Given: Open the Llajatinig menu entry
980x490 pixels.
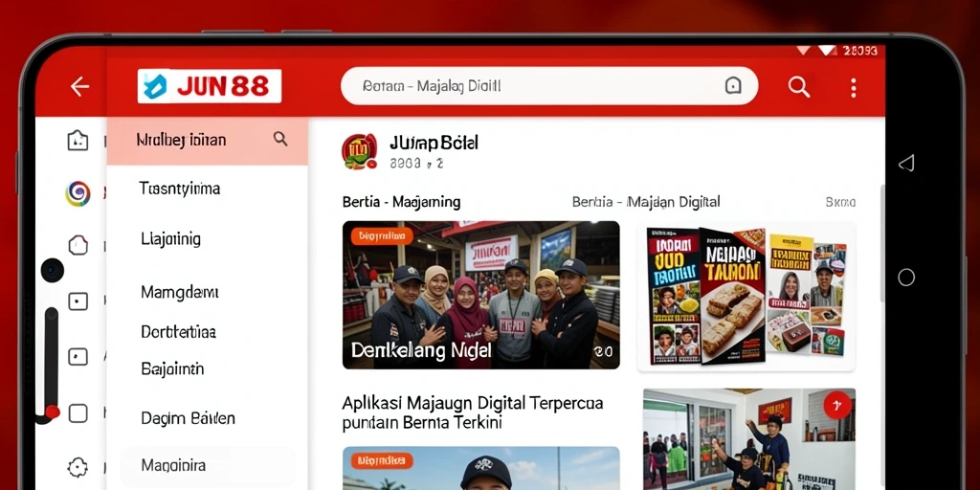Looking at the screenshot, I should pos(170,238).
